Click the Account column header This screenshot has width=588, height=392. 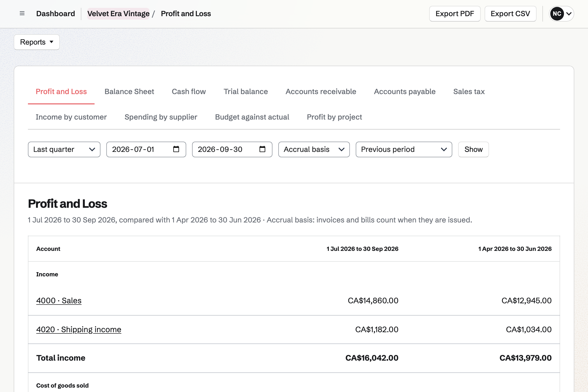48,249
